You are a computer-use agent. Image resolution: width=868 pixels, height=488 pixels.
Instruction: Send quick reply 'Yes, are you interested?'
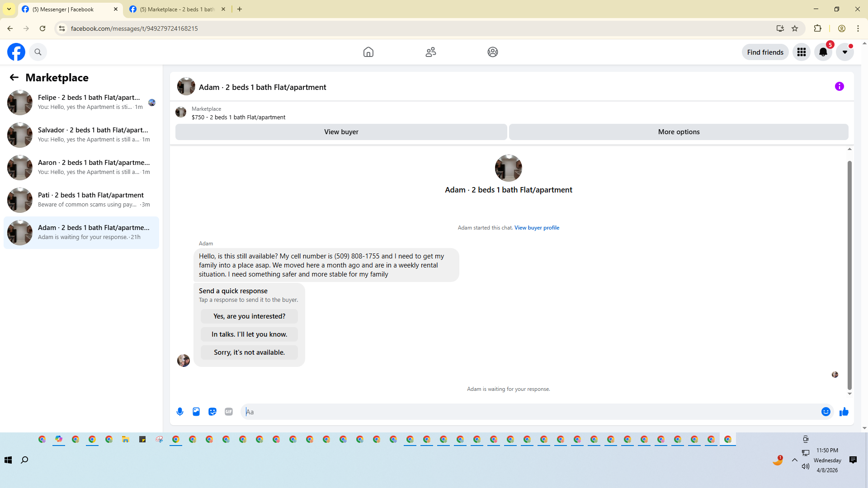(249, 316)
